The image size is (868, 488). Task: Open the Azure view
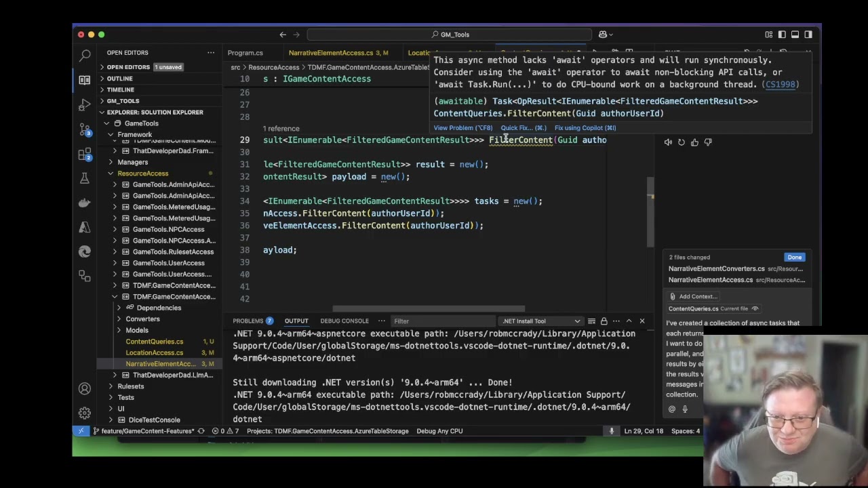(85, 227)
